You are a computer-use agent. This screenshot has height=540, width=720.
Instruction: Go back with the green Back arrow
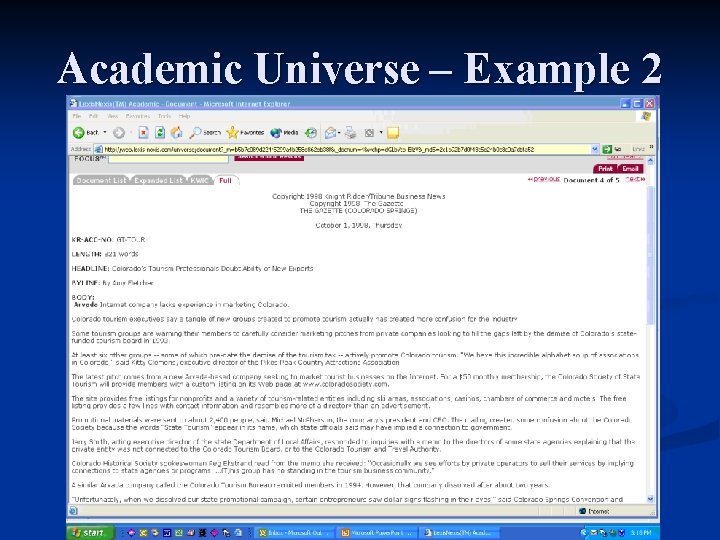86,133
